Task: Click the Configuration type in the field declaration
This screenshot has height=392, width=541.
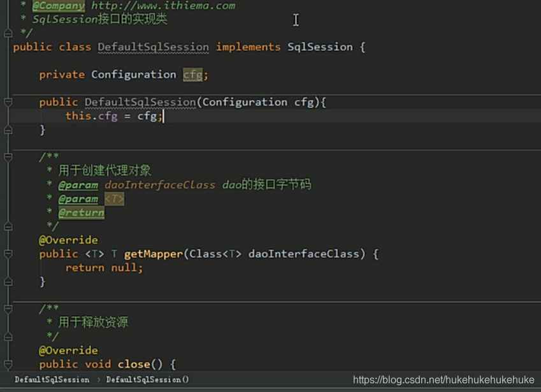Action: [x=134, y=75]
